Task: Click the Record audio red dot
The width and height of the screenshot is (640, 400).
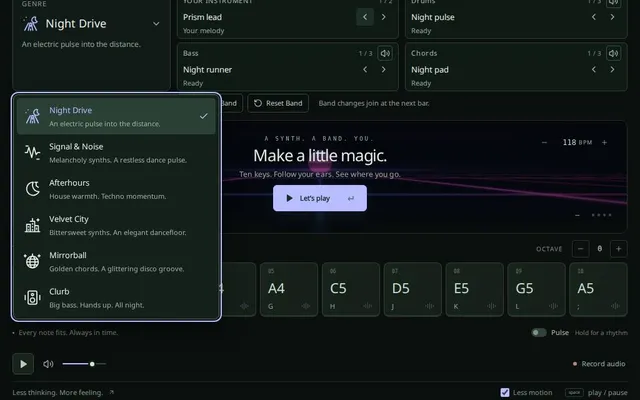Action: click(575, 364)
